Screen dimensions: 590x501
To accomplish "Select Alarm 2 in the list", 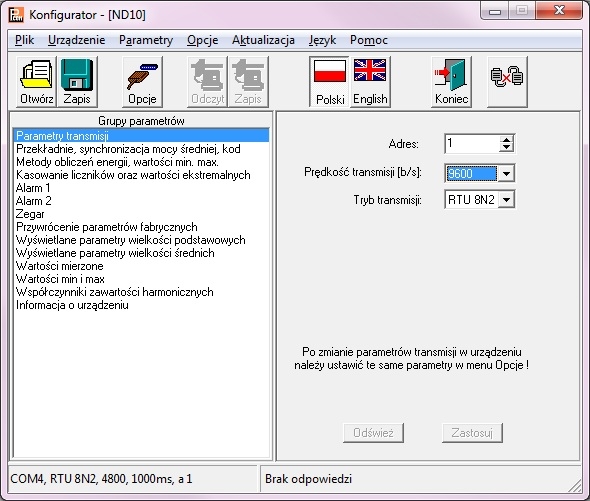I will point(141,201).
